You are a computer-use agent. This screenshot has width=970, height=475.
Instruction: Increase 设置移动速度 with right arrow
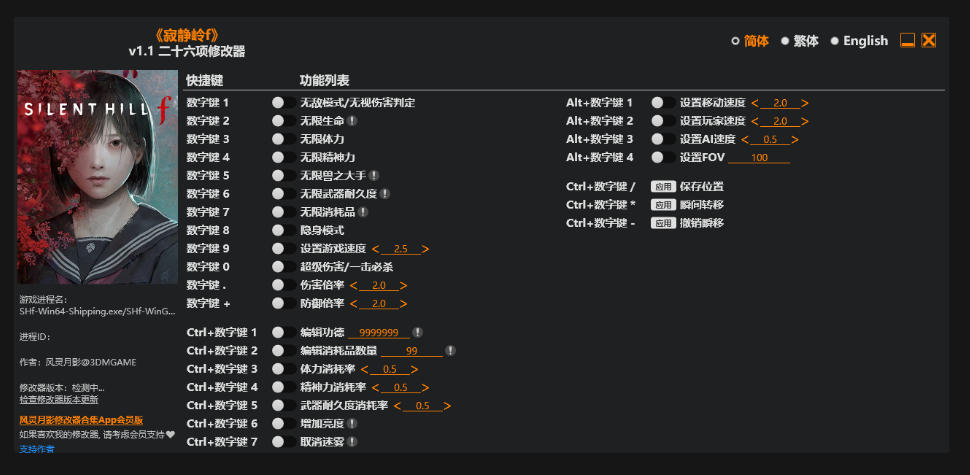click(x=804, y=103)
